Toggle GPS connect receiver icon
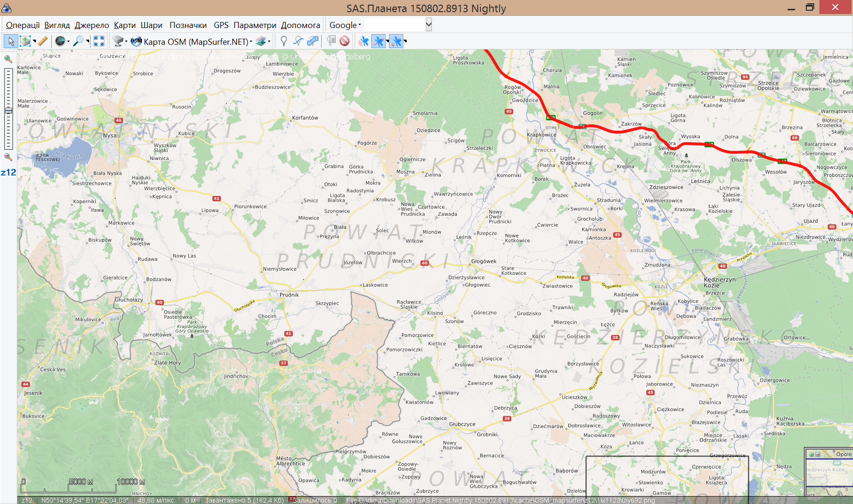The image size is (853, 504). 363,42
